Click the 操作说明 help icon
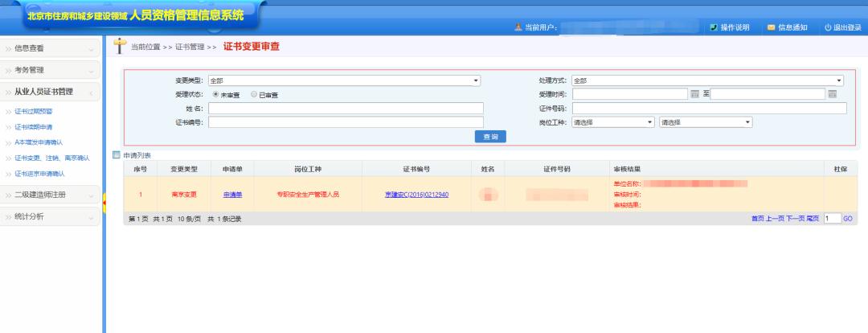This screenshot has width=868, height=333. (x=714, y=28)
